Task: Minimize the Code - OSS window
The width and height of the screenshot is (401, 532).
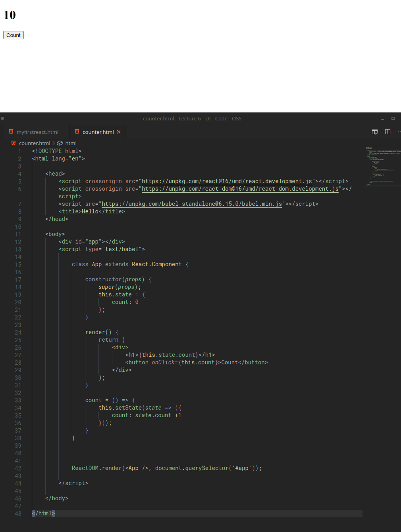Action: click(x=382, y=119)
